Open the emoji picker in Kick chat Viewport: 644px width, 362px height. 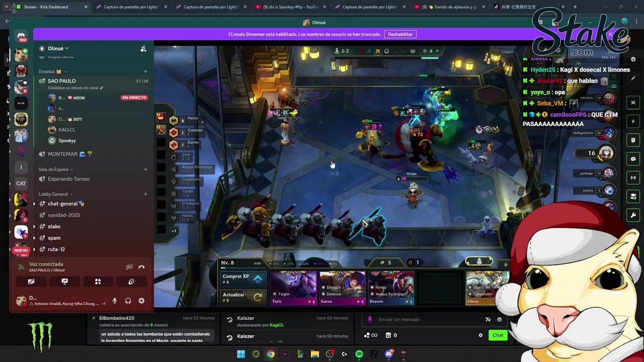(499, 319)
